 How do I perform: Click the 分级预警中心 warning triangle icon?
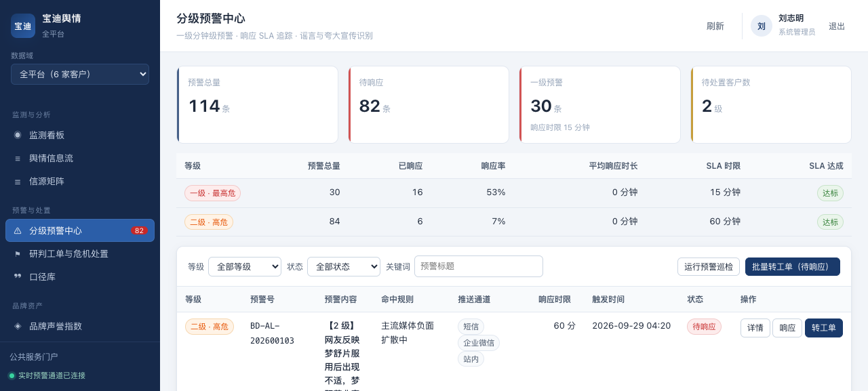click(x=18, y=230)
